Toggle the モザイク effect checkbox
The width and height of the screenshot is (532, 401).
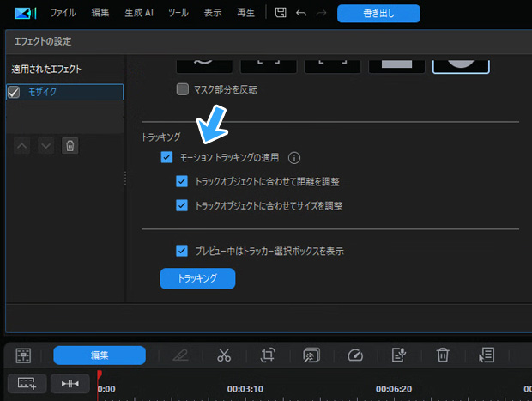point(14,92)
